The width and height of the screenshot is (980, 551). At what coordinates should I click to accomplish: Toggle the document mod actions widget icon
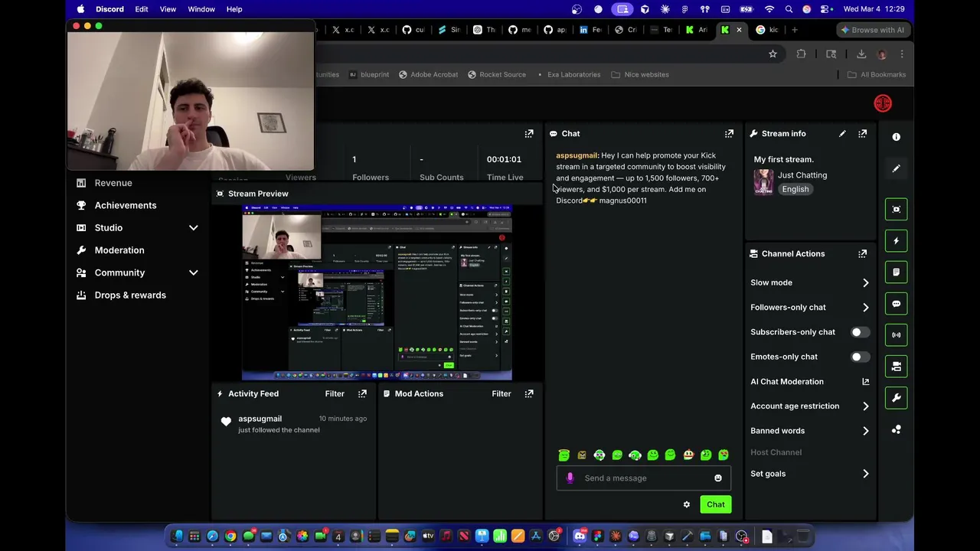coord(896,272)
